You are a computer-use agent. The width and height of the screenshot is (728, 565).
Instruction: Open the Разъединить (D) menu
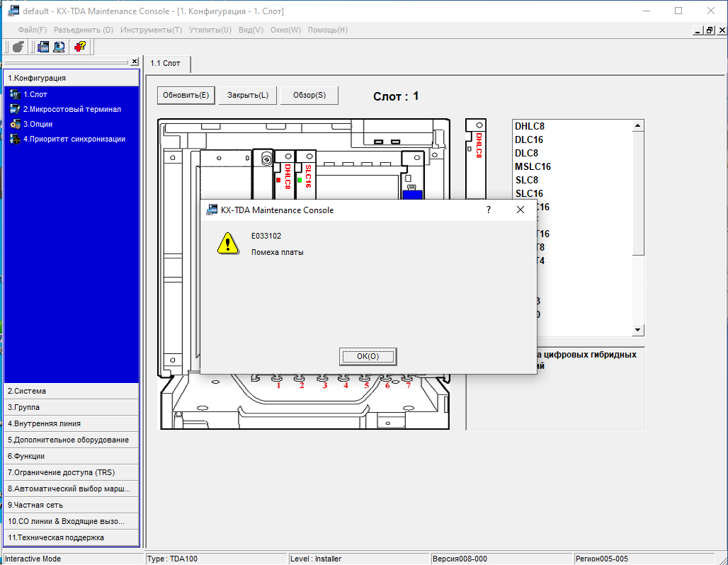pos(84,30)
